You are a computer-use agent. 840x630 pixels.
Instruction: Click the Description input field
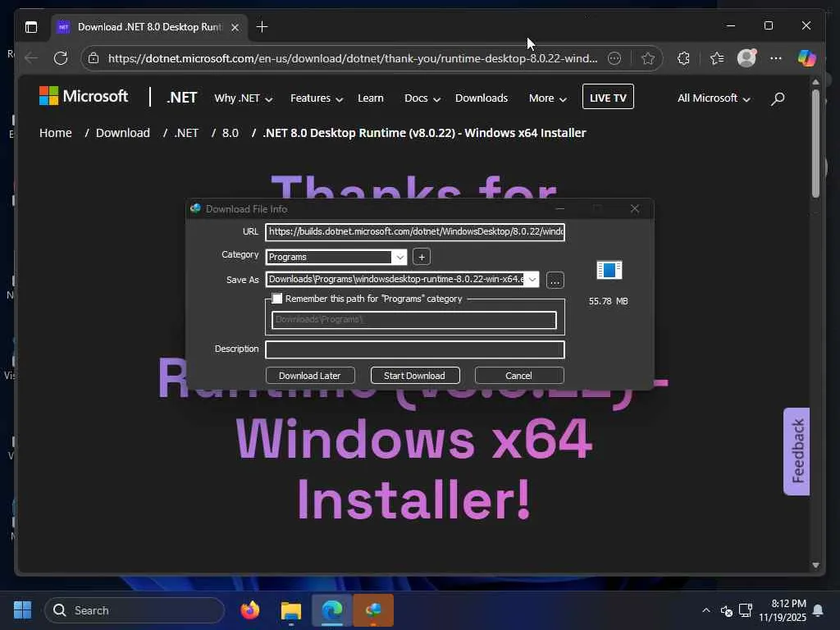(415, 349)
